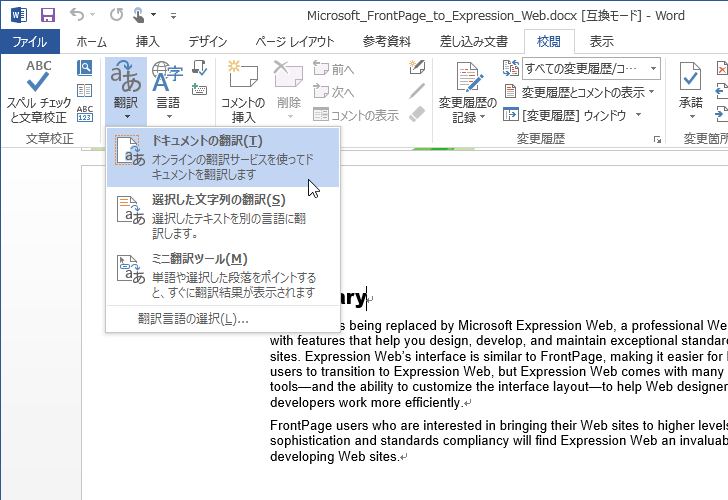Go to previous comment 前へ

(x=333, y=69)
